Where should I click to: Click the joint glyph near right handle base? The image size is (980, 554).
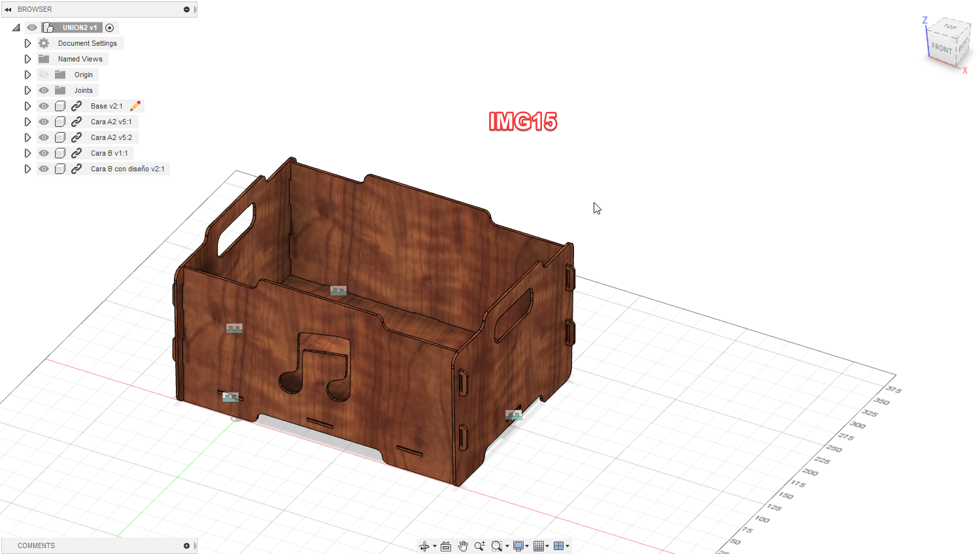[514, 415]
